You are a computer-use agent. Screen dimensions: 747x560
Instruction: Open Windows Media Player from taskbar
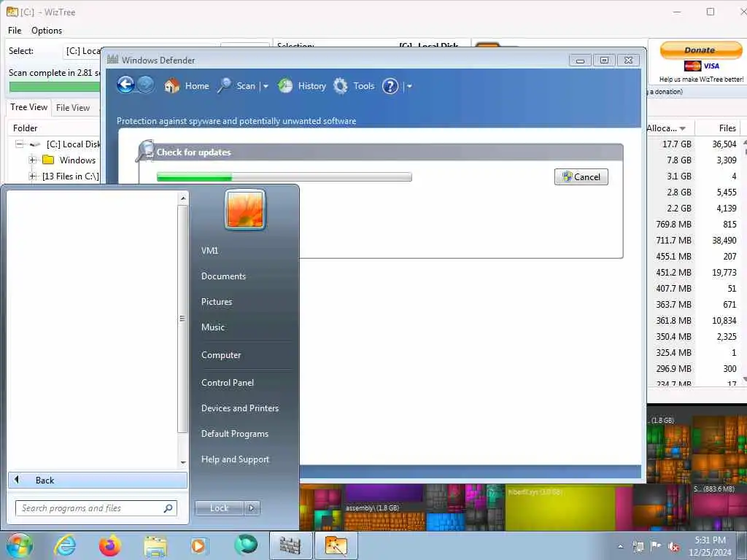[200, 545]
